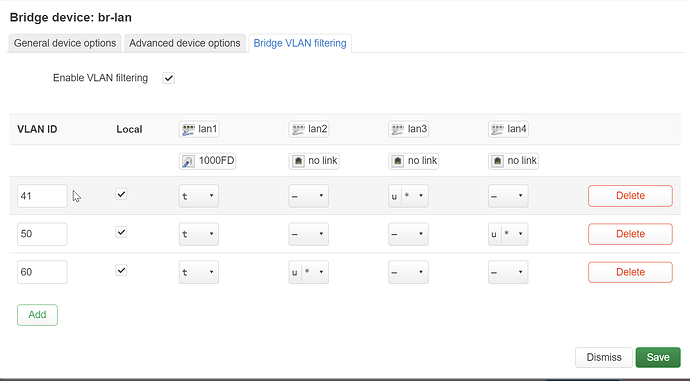The width and height of the screenshot is (690, 381).
Task: Click lan3's no link status icon
Action: coord(398,161)
